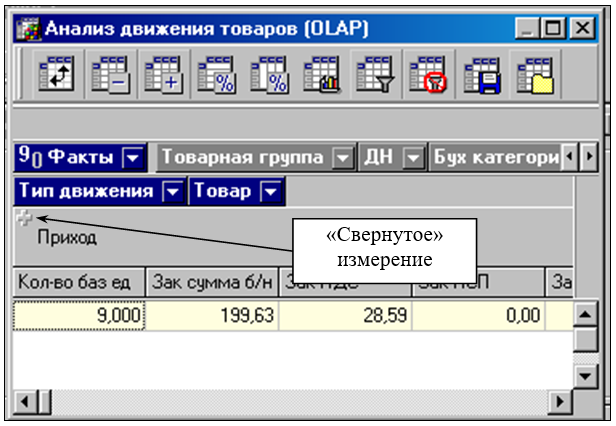Click the open grid icon with folder
Viewport: 616px width, 426px height.
[x=534, y=74]
